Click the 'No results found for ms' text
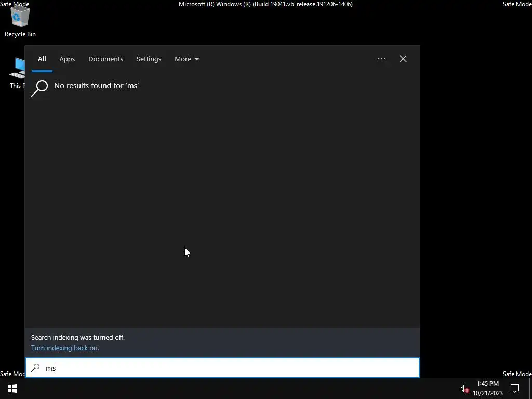Viewport: 532px width, 399px height. 96,86
